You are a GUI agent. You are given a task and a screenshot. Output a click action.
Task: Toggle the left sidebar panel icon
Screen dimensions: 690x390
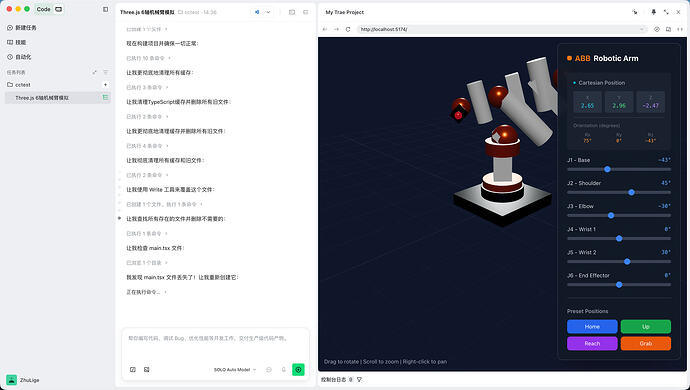[x=105, y=9]
